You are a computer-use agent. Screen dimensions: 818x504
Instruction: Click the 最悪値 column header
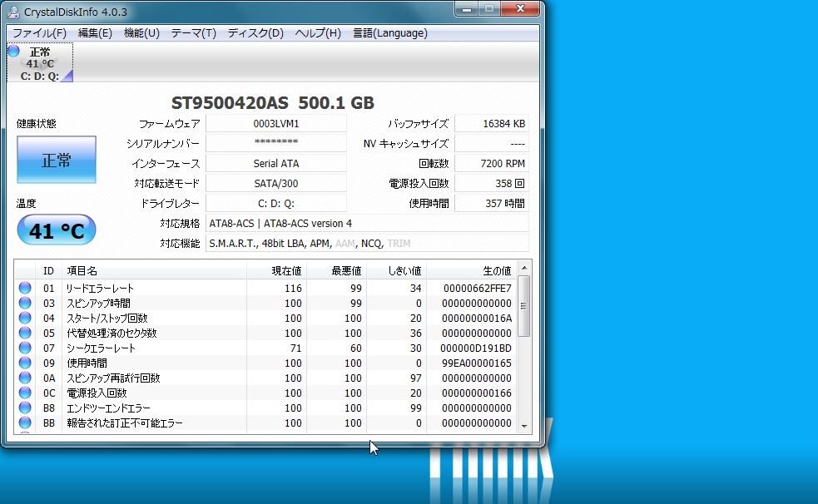pyautogui.click(x=336, y=271)
